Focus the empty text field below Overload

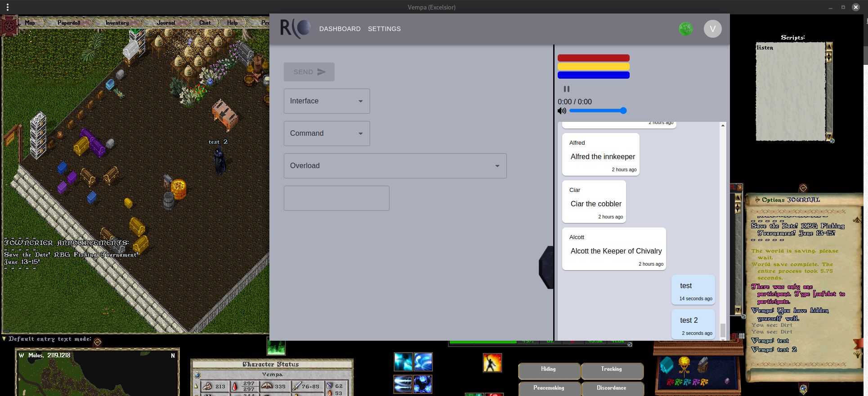[x=336, y=198]
